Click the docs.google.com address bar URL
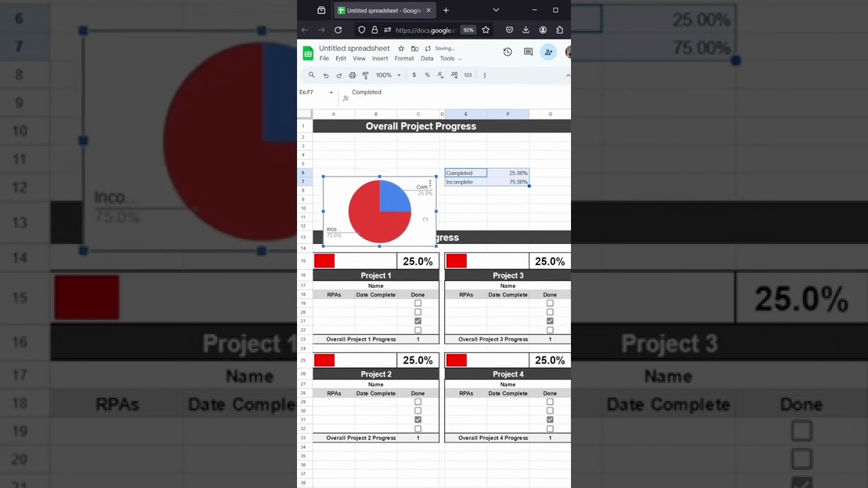 (x=425, y=30)
